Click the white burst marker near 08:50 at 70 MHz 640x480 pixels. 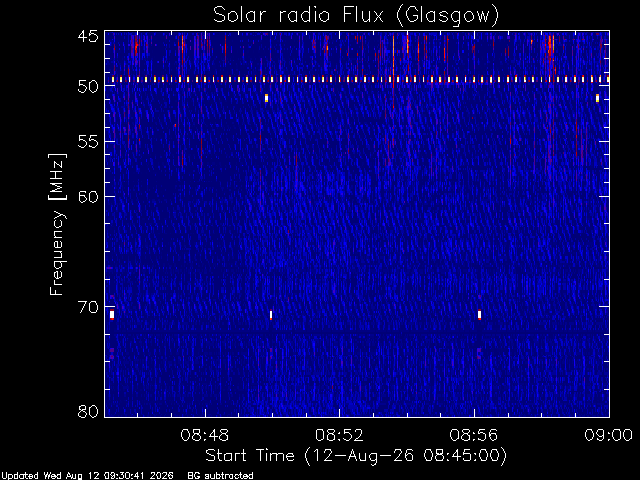tap(271, 315)
